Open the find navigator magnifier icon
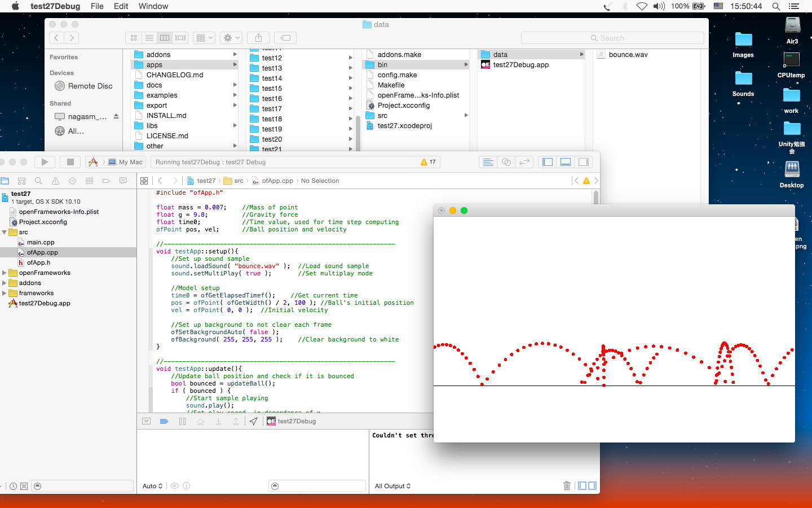Viewport: 812px width, 508px height. 38,181
